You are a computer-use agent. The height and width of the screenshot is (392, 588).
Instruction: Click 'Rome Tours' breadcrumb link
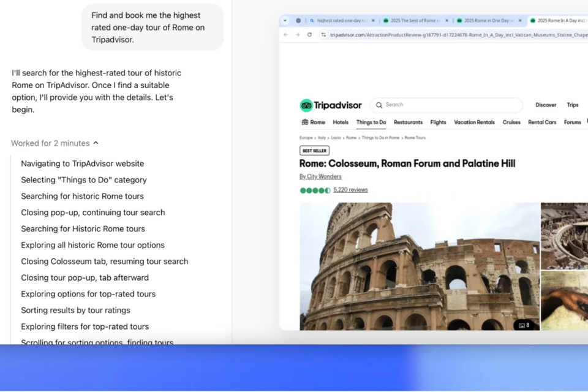coord(415,138)
